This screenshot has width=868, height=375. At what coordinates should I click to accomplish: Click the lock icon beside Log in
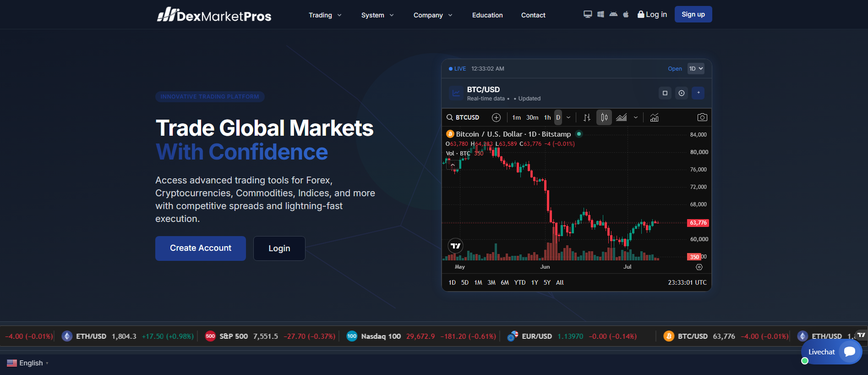pos(641,14)
